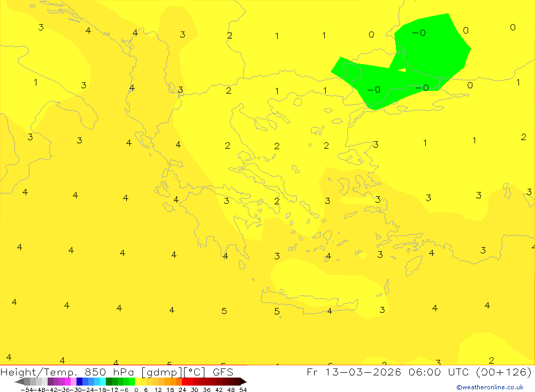This screenshot has height=392, width=535.
Task: Click the dark blue swatch in the legend
Action: [79, 382]
